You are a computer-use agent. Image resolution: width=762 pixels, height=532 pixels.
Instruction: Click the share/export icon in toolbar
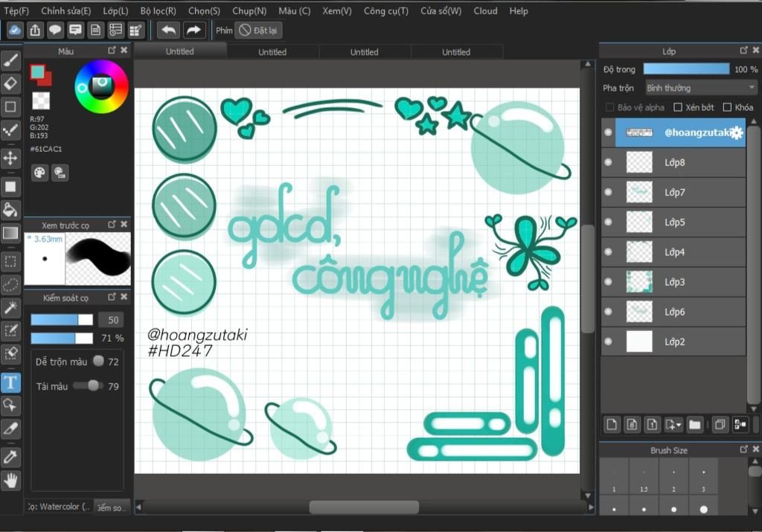[35, 30]
